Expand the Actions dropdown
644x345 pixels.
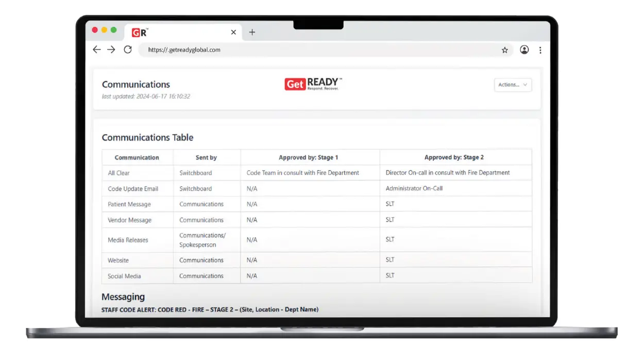[x=513, y=85]
